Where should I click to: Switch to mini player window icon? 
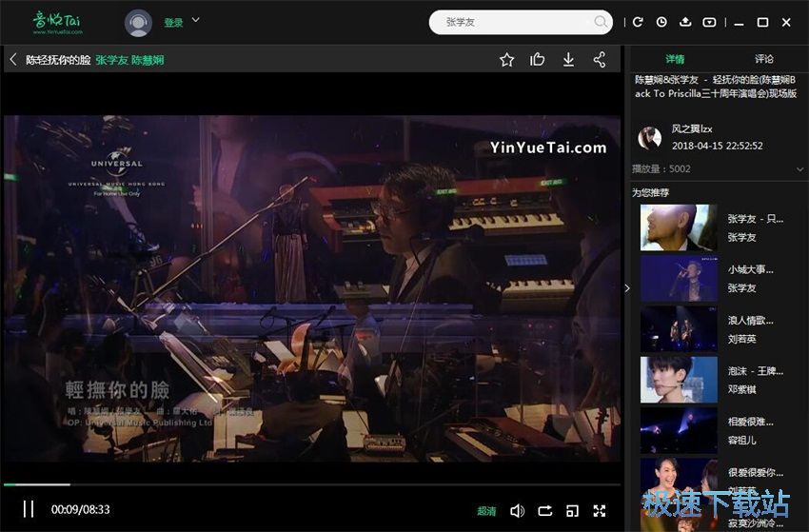click(572, 511)
